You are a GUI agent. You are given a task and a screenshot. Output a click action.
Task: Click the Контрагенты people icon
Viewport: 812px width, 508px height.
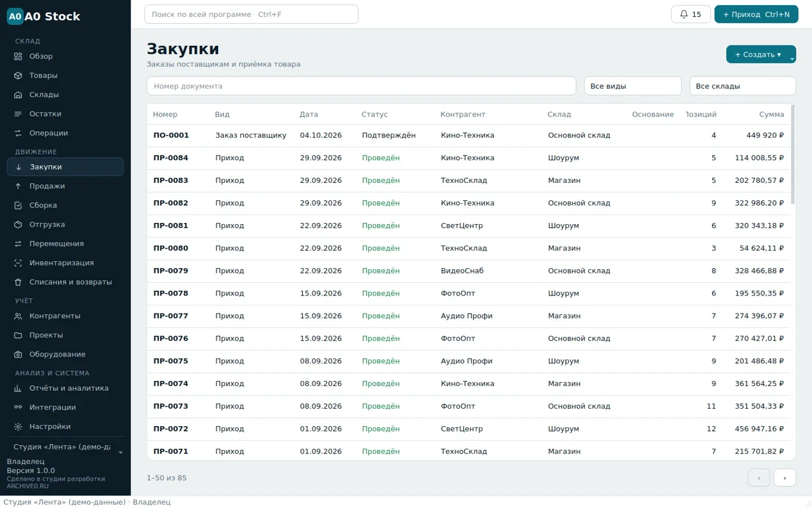pyautogui.click(x=18, y=316)
